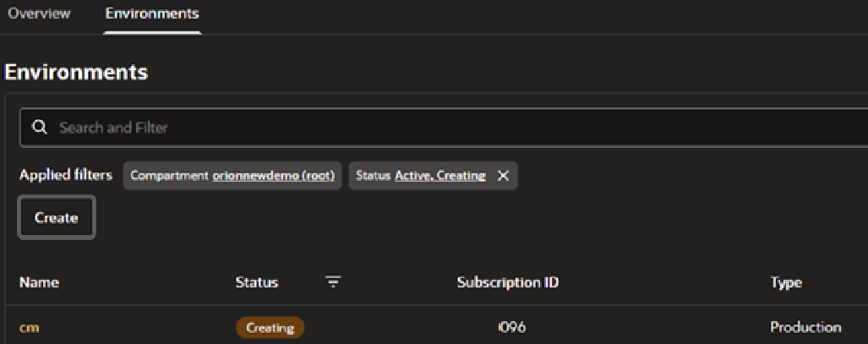Click the Subscription ID column header
The height and width of the screenshot is (344, 868).
(508, 282)
